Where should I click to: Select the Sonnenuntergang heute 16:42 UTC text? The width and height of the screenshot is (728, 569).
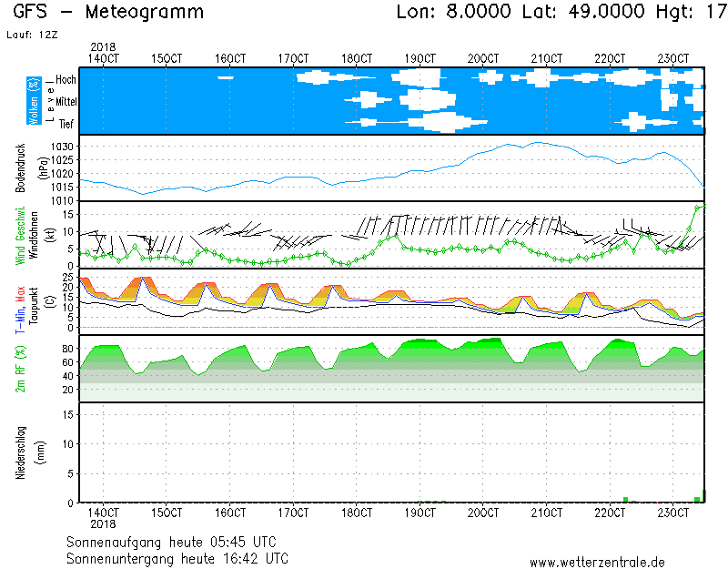coord(177,557)
